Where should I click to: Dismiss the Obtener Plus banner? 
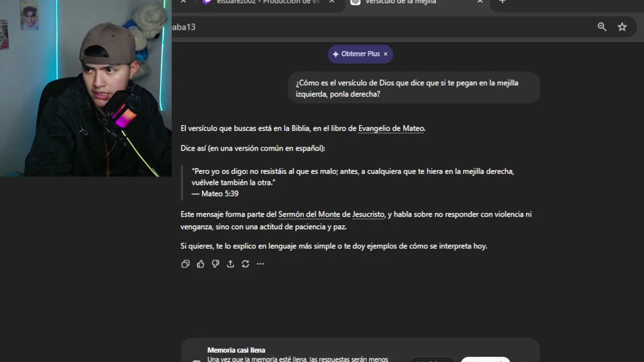[386, 54]
